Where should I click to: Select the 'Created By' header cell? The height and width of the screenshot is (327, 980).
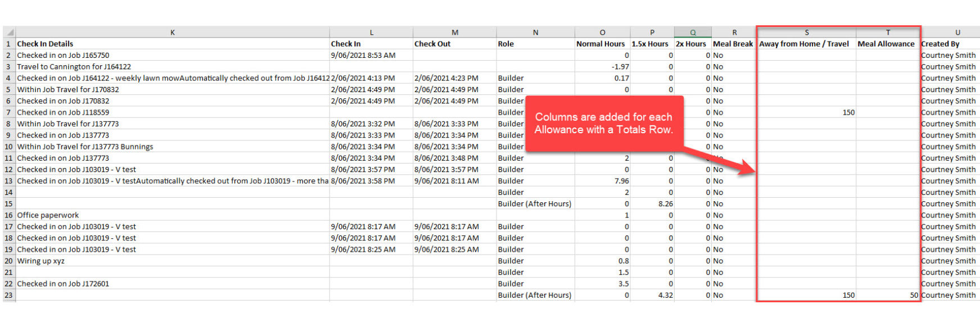940,44
